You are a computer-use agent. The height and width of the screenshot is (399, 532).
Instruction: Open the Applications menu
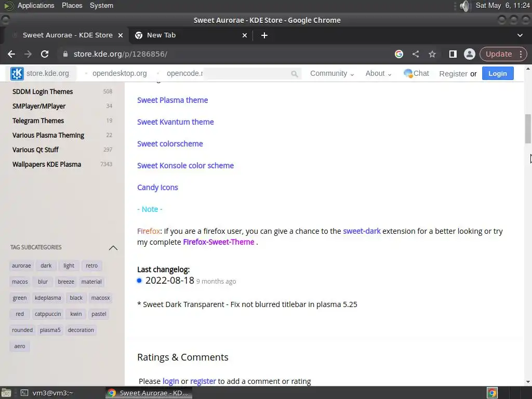(x=36, y=5)
